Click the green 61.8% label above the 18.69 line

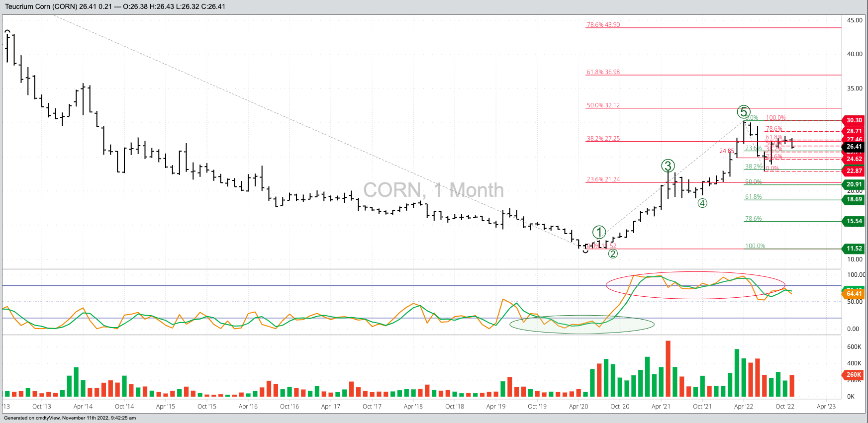pos(753,197)
